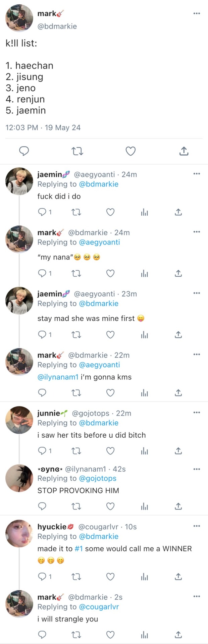Like jaemin's "fuck did i do" reply

point(110,212)
